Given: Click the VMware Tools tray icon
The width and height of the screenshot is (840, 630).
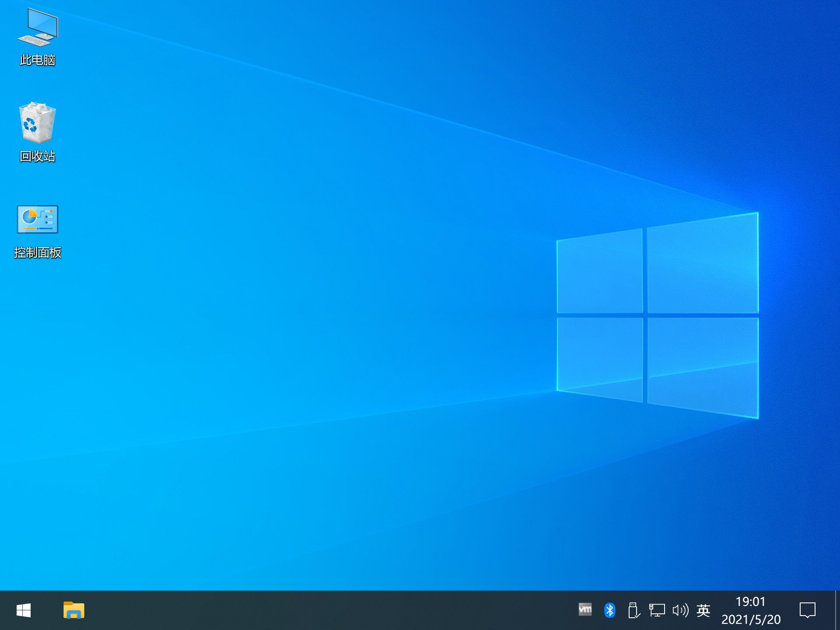Looking at the screenshot, I should click(585, 609).
